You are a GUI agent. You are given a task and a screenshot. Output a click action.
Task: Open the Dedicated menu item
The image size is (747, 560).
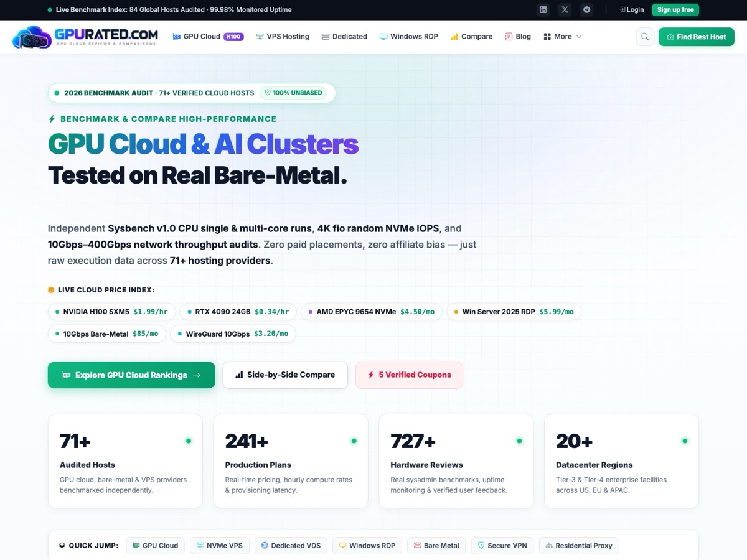point(344,37)
